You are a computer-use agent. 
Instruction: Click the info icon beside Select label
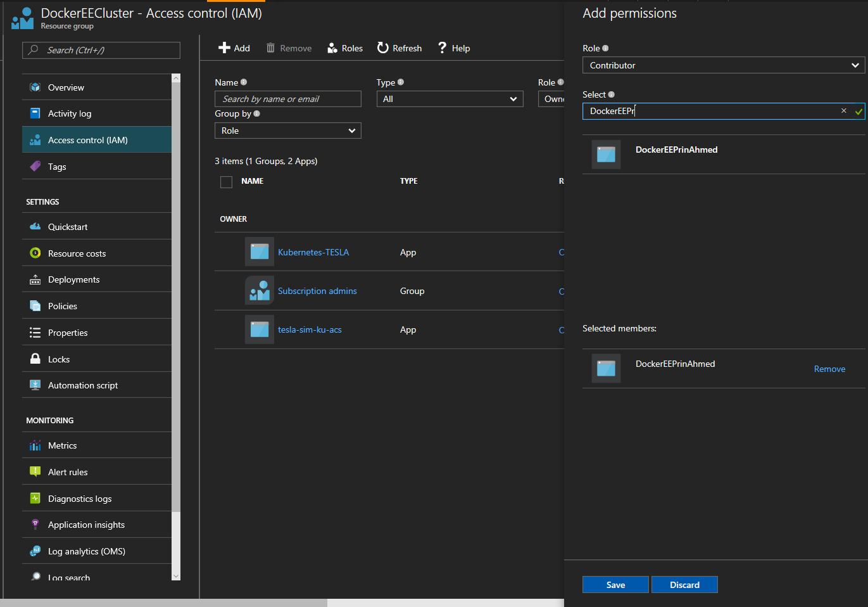pyautogui.click(x=611, y=94)
